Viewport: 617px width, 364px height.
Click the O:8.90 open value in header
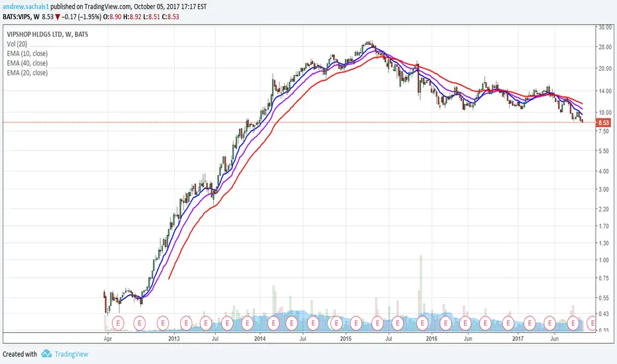pos(112,17)
